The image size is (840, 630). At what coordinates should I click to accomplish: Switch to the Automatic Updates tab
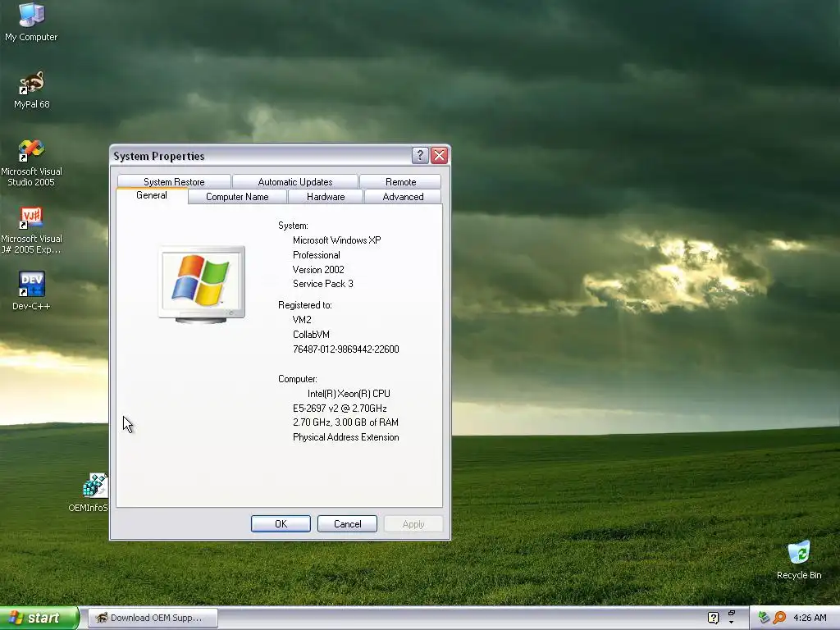pos(295,181)
